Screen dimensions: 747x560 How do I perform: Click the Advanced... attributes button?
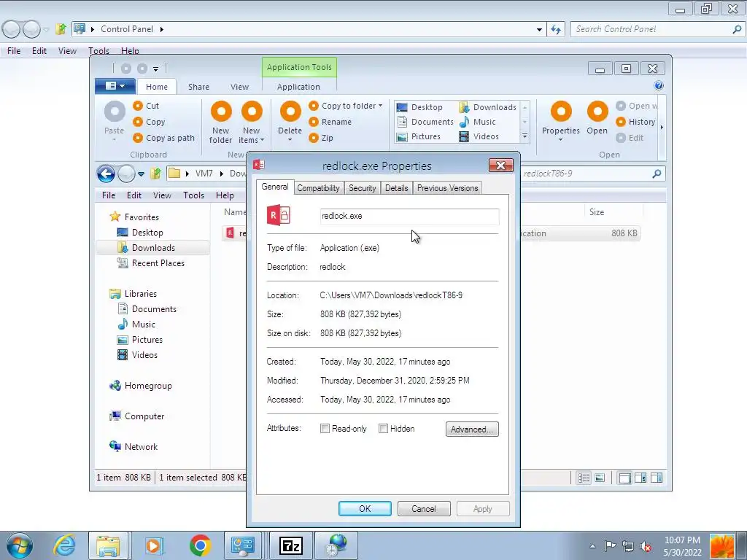pyautogui.click(x=472, y=429)
